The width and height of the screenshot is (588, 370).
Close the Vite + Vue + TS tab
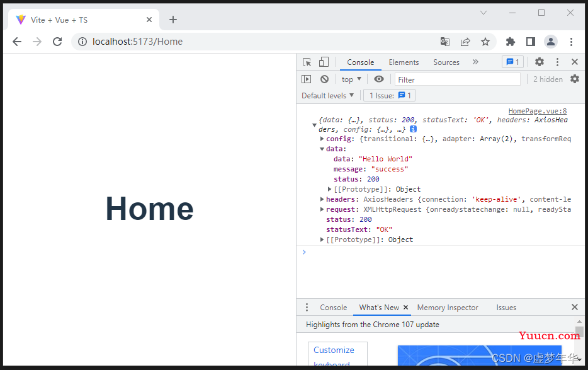pyautogui.click(x=149, y=20)
